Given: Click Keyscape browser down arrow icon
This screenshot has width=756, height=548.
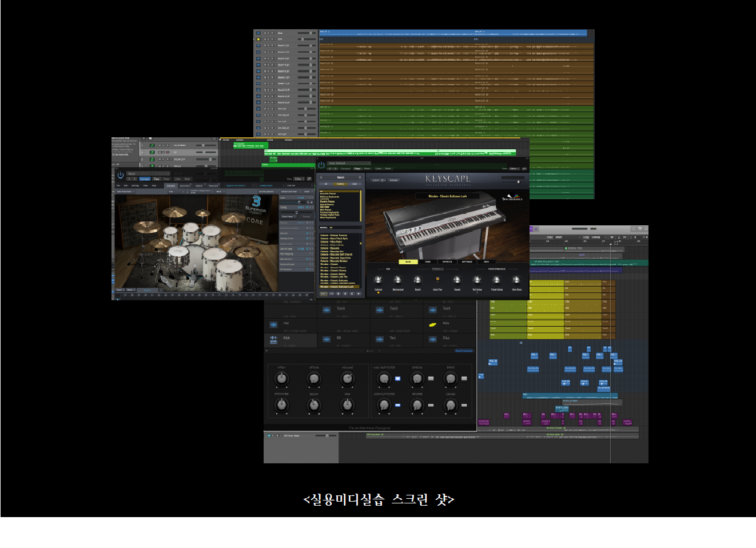Looking at the screenshot, I should point(338,293).
